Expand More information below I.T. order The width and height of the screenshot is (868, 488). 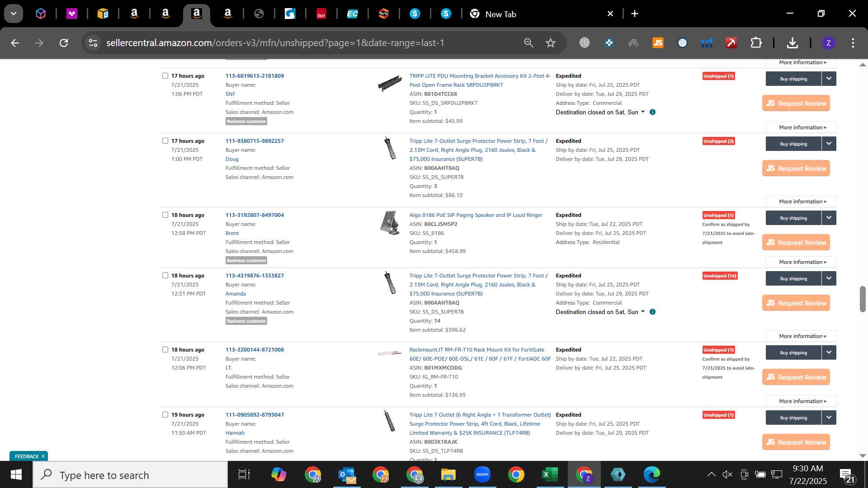point(802,401)
